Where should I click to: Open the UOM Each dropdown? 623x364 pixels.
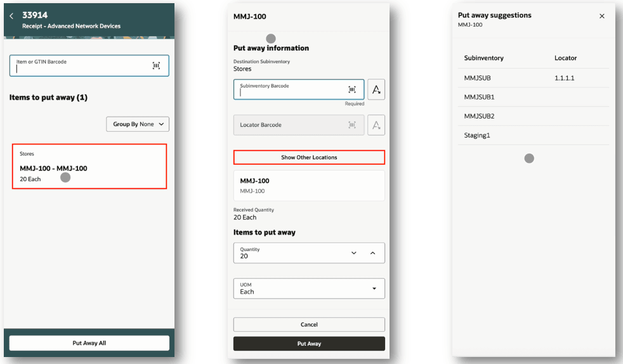tap(309, 289)
